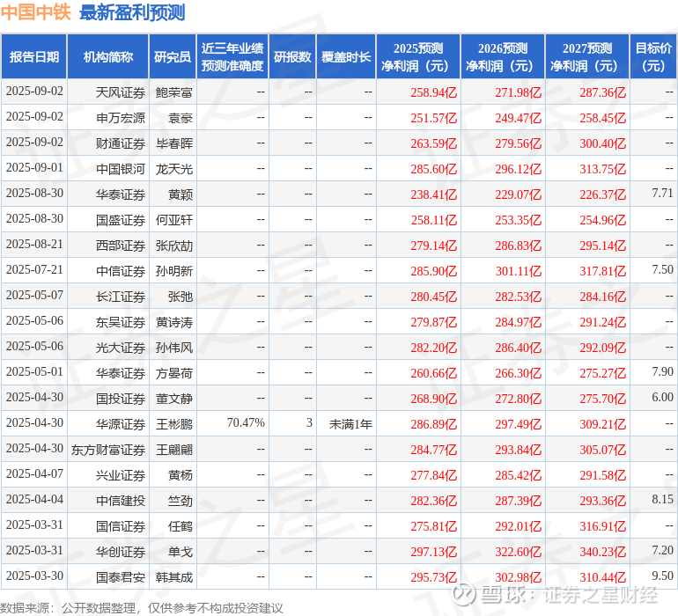
Task: Click the 226.37亿 profit value
Action: tap(603, 194)
